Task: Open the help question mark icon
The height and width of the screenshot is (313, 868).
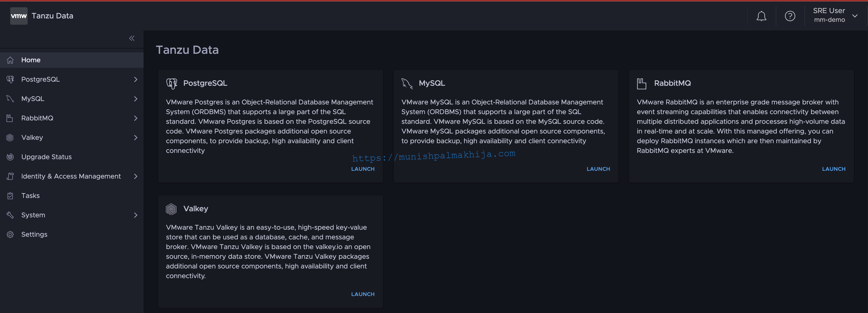Action: click(790, 16)
